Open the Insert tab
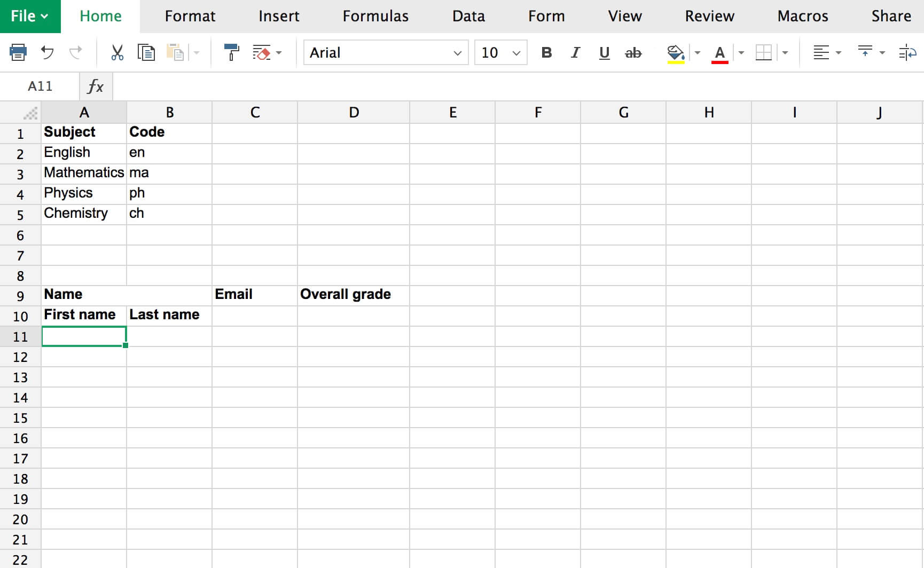This screenshot has width=924, height=568. pos(279,16)
